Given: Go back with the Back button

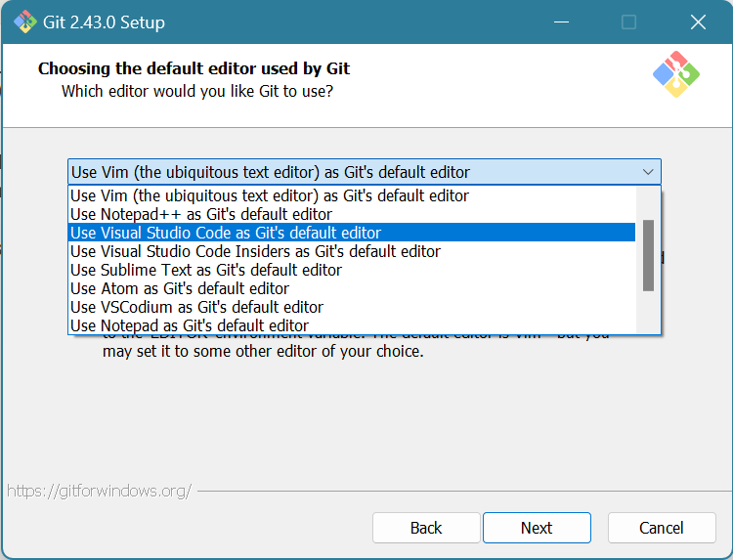Looking at the screenshot, I should [426, 528].
